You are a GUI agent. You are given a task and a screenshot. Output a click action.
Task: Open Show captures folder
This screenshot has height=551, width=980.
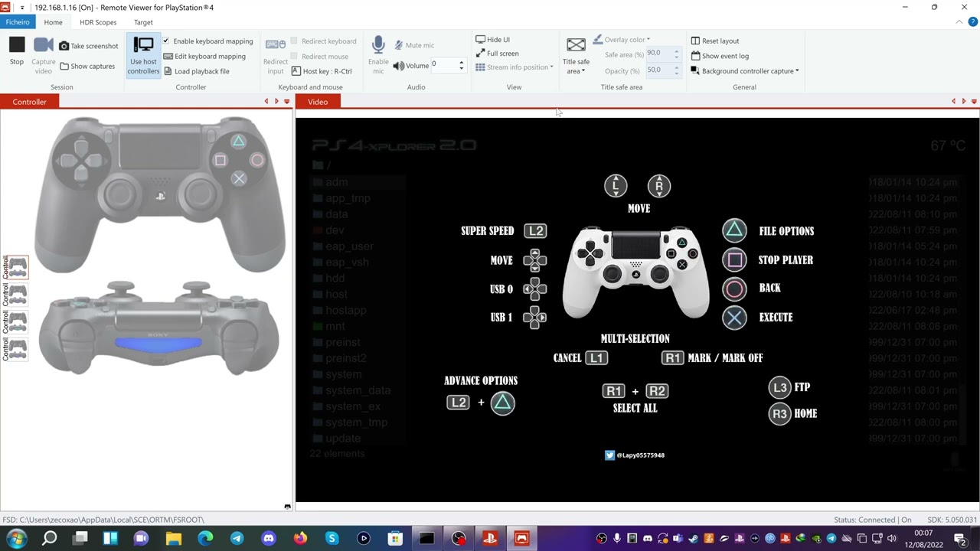click(87, 66)
